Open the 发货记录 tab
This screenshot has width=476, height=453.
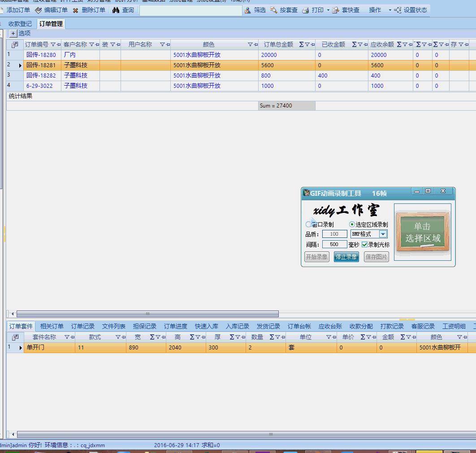pyautogui.click(x=268, y=326)
